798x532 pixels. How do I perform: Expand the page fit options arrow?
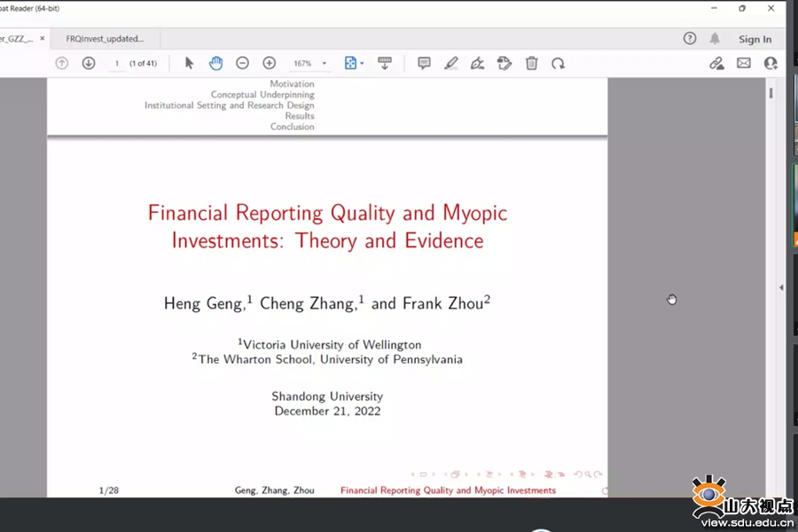click(362, 64)
